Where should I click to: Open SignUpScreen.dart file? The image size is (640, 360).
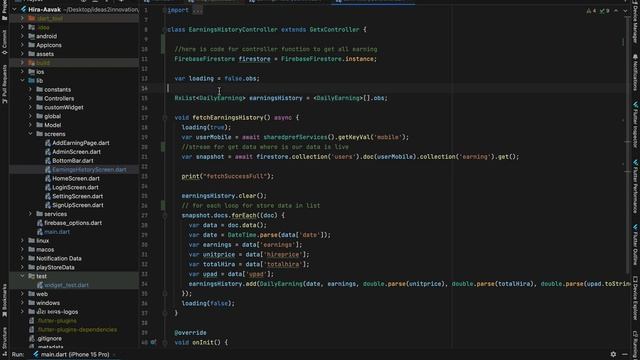click(78, 205)
